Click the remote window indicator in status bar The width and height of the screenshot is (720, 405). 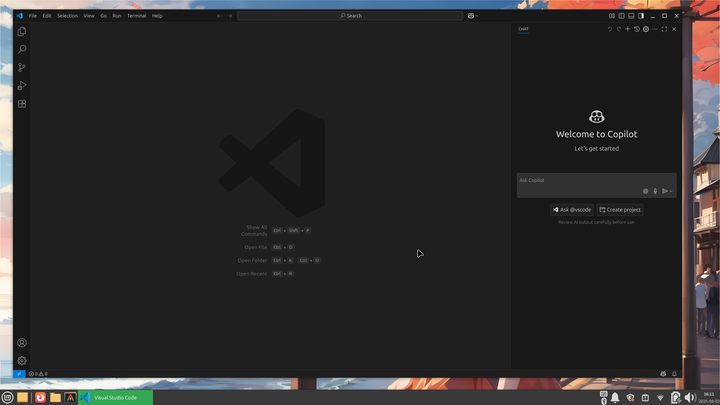(x=19, y=374)
